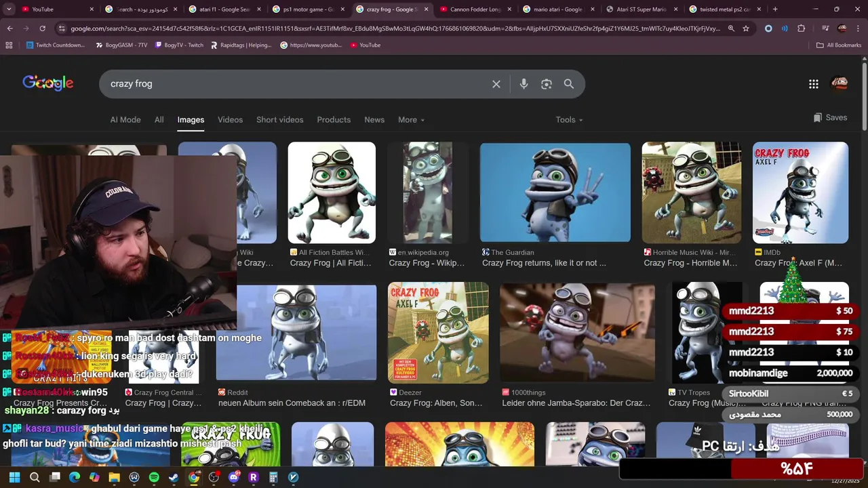The width and height of the screenshot is (868, 488).
Task: Open the Chrome extensions puzzle icon
Action: 802,28
